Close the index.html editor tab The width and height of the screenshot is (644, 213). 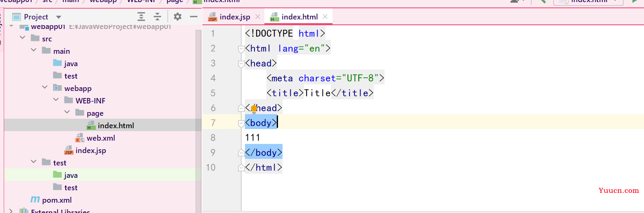click(325, 17)
